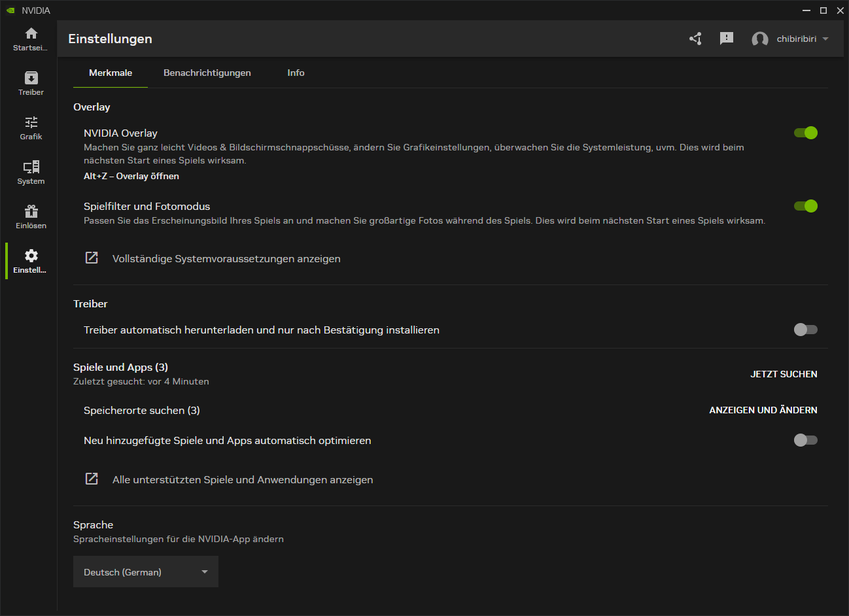849x616 pixels.
Task: Open the feedback speech-bubble icon
Action: [x=727, y=39]
